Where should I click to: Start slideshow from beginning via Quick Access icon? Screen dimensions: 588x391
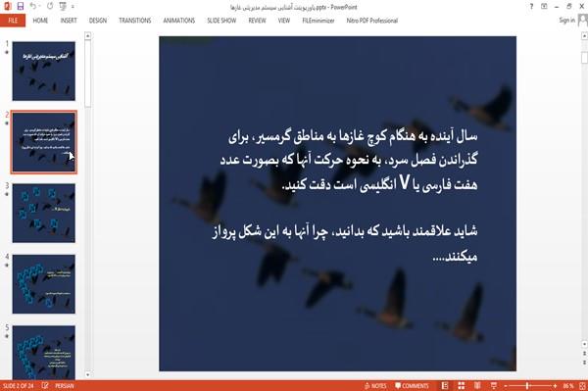pyautogui.click(x=63, y=7)
